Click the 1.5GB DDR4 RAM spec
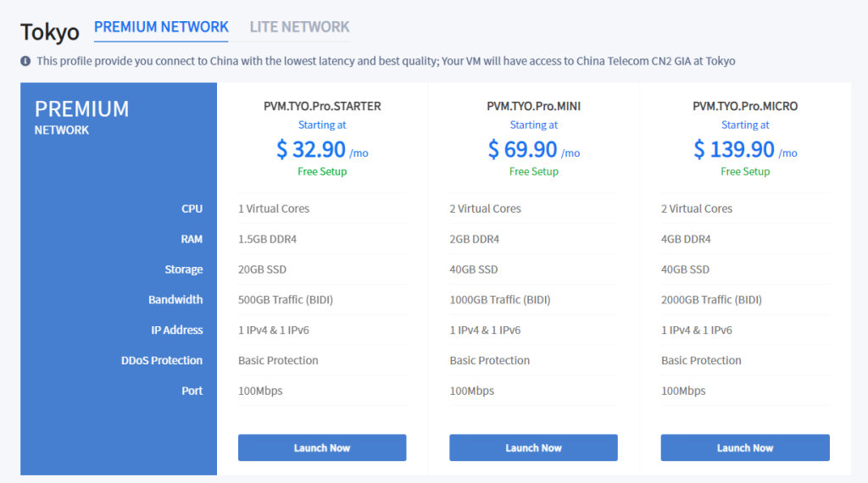868x483 pixels. coord(267,239)
